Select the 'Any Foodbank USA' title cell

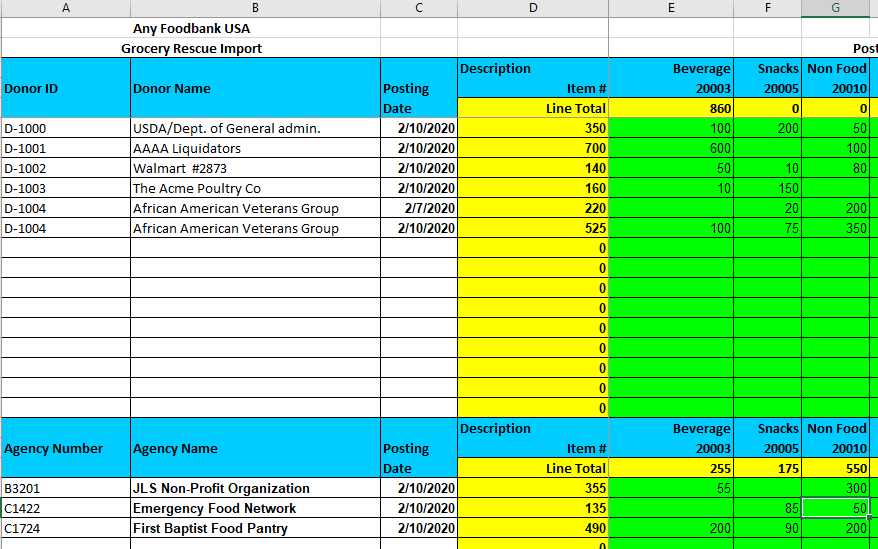click(x=192, y=28)
